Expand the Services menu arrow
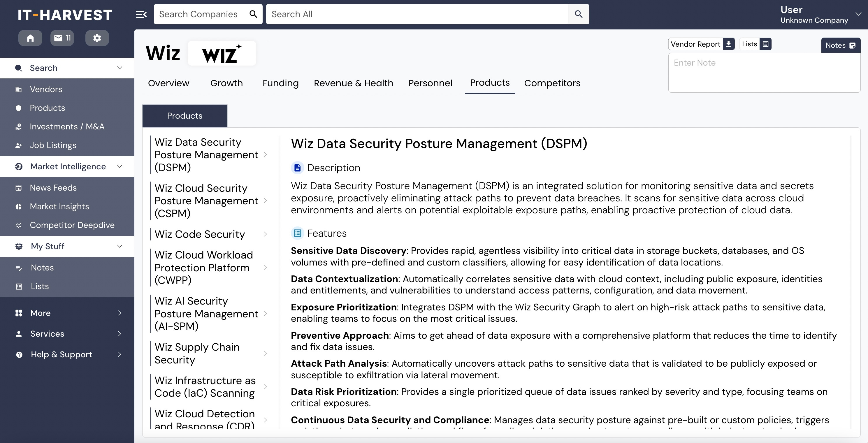 (x=120, y=334)
